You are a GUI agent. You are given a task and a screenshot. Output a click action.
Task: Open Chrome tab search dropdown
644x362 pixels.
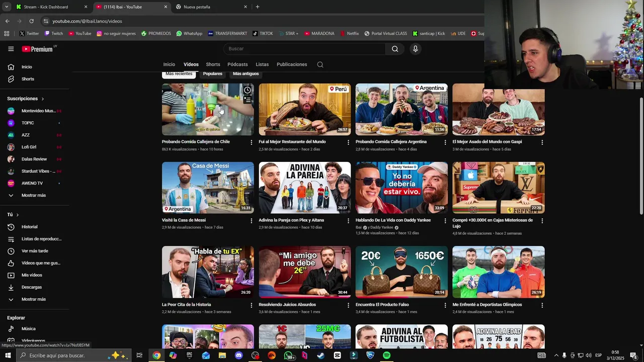7,7
